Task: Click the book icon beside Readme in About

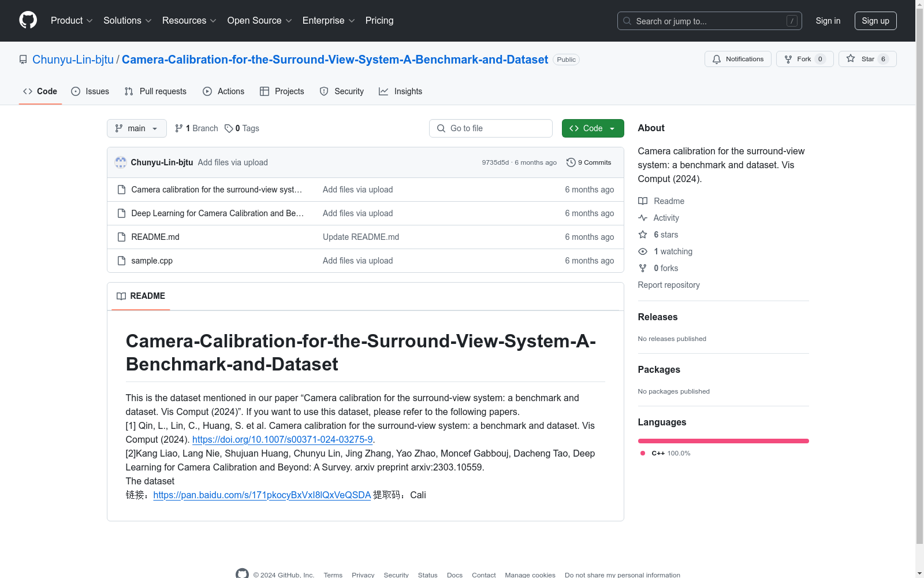Action: click(x=643, y=201)
